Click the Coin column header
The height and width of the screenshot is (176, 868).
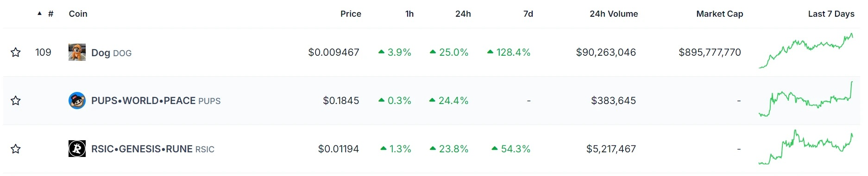[78, 14]
